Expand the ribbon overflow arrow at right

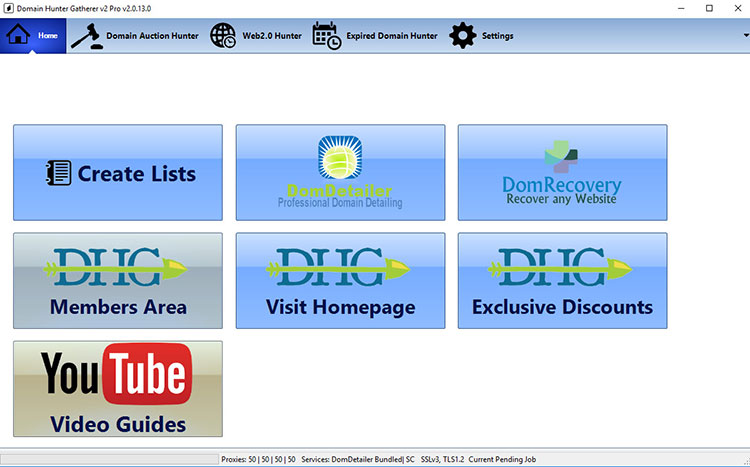tap(746, 35)
